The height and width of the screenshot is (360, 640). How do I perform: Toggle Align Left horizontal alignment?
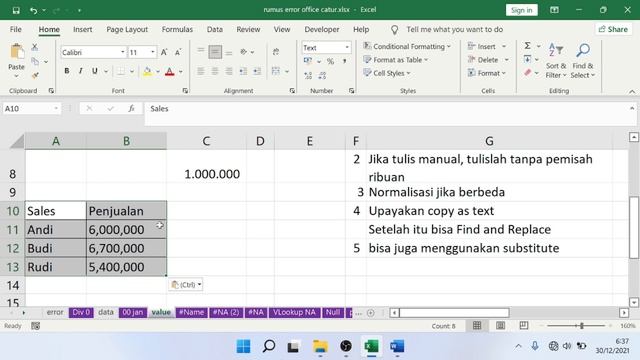pyautogui.click(x=201, y=71)
